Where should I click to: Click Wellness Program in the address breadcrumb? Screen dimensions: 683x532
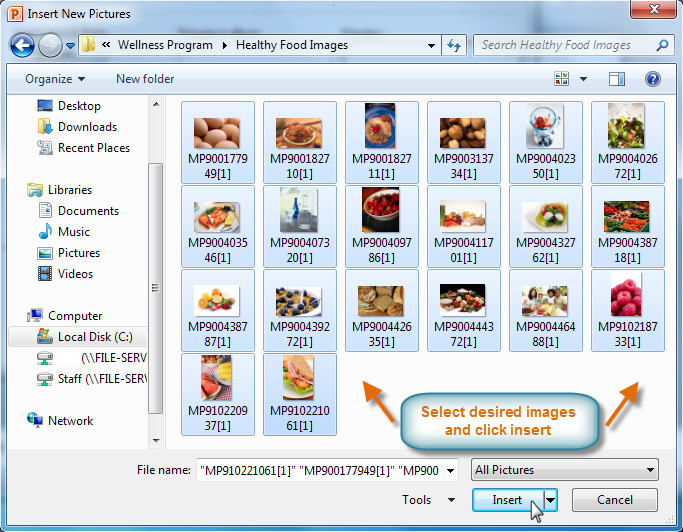click(165, 45)
